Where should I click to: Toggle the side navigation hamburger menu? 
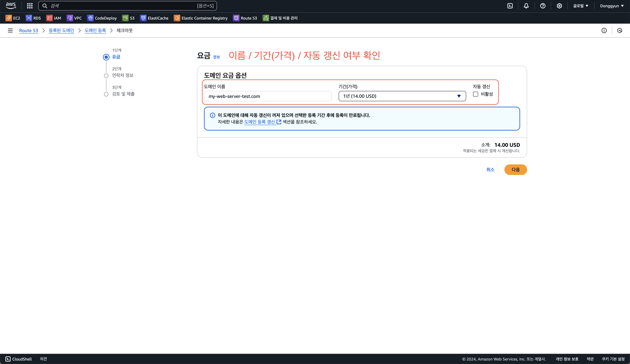point(10,30)
